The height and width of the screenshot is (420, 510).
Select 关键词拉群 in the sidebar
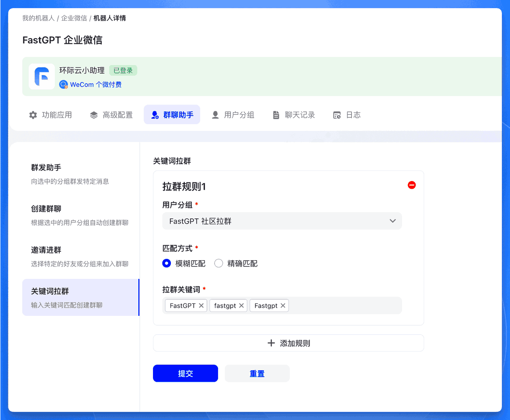80,297
